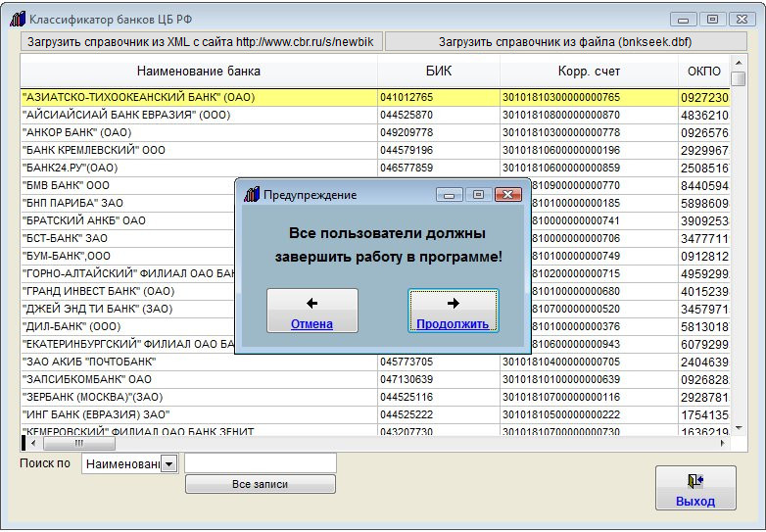Select the АЗИАТСКО-ТИХООКЕАНСКИЙ БАНК row
The height and width of the screenshot is (532, 766).
(x=198, y=97)
